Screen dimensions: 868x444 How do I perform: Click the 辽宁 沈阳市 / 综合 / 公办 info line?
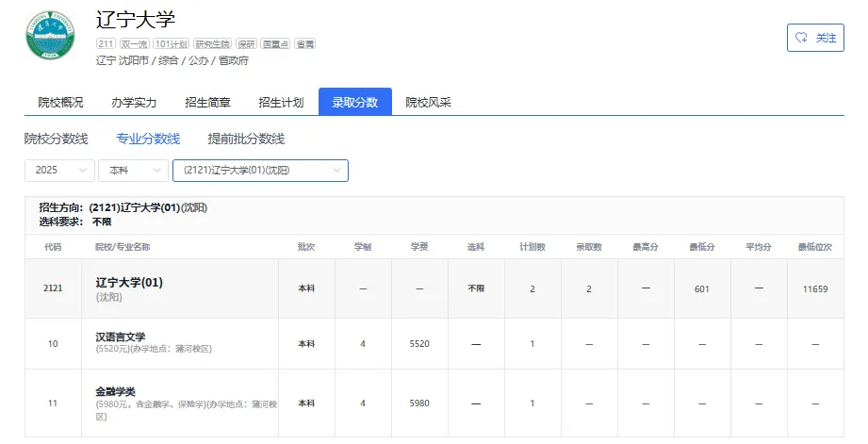pos(172,61)
